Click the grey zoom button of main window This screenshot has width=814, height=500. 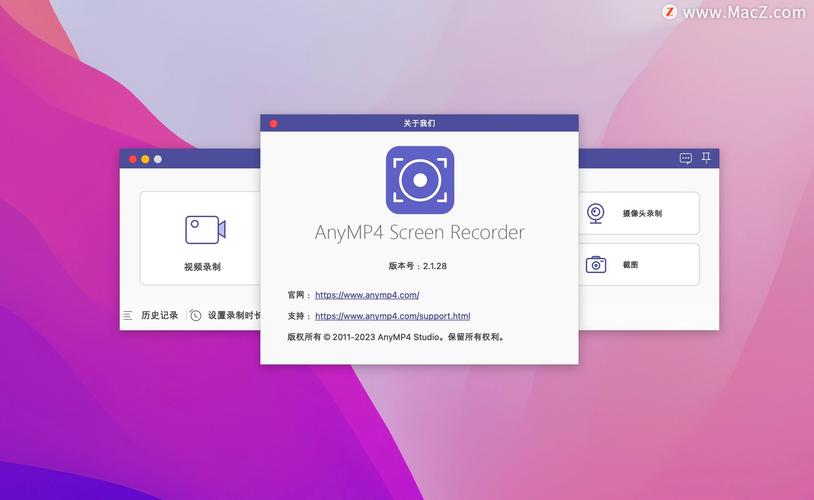pyautogui.click(x=158, y=159)
